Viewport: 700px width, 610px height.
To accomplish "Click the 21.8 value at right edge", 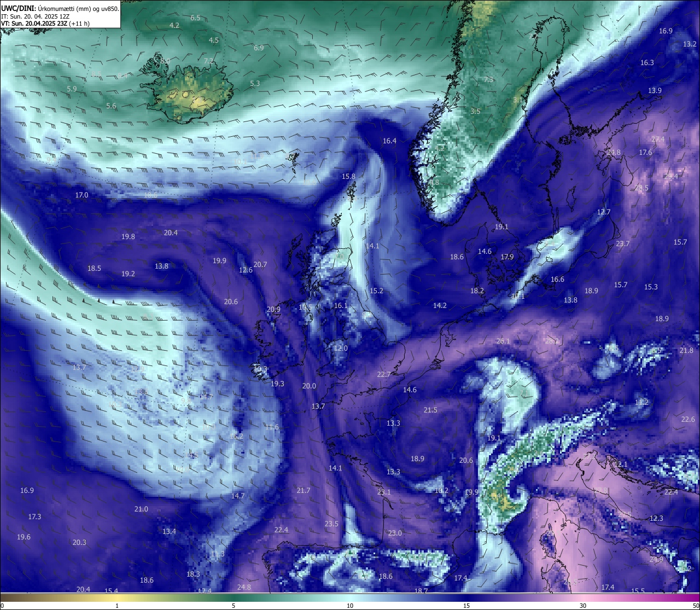I will (686, 350).
